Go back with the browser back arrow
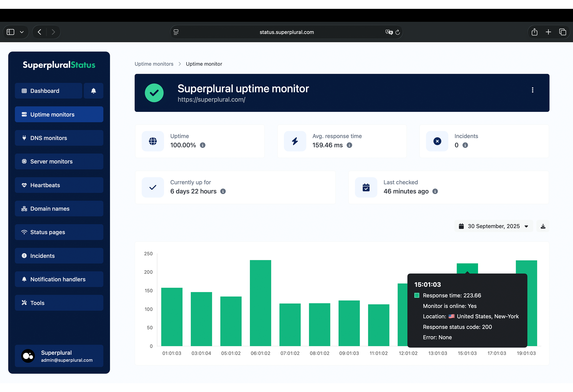 pos(39,32)
